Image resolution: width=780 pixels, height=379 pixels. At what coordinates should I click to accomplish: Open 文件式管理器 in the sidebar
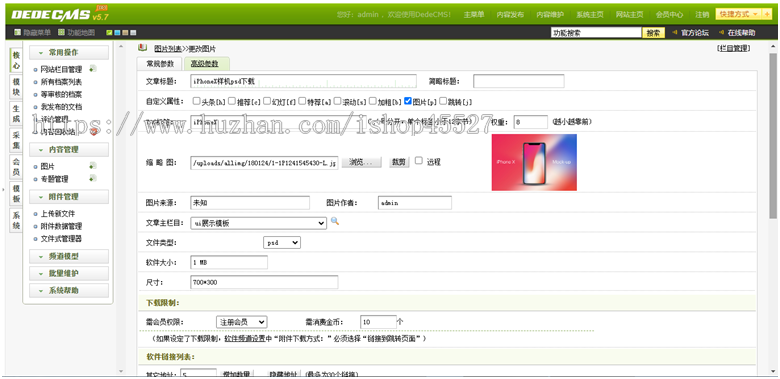click(x=61, y=239)
